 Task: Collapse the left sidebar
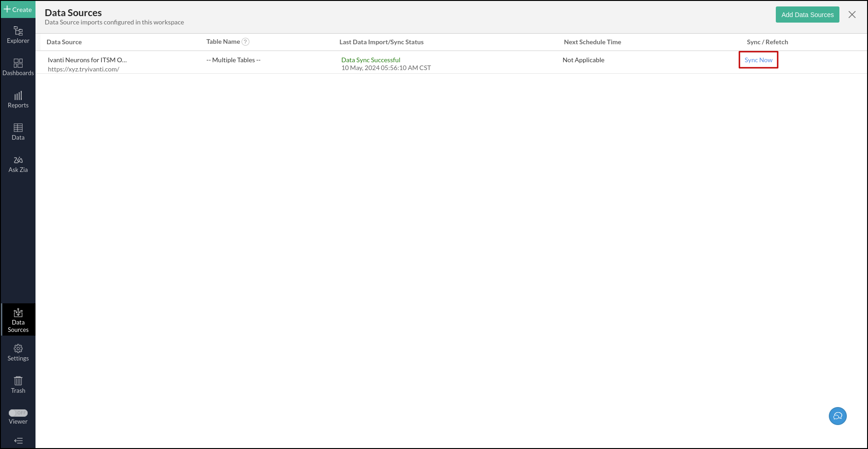point(18,441)
